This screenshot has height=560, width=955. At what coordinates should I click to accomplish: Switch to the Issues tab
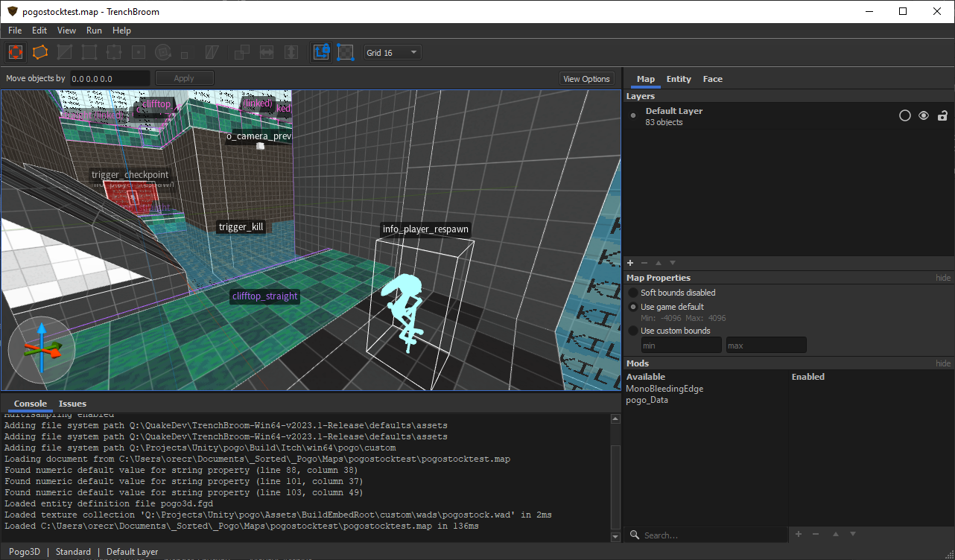[72, 404]
